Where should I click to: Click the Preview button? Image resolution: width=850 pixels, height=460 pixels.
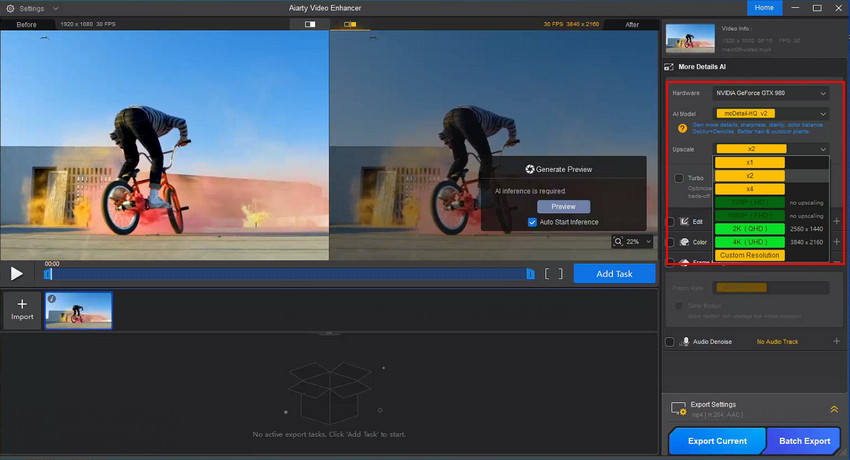pyautogui.click(x=563, y=206)
